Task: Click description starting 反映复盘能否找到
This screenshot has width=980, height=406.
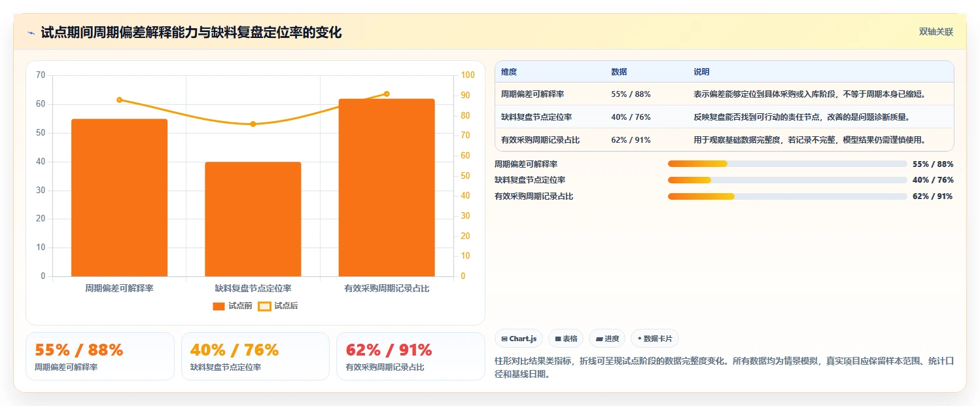Action: (x=801, y=117)
